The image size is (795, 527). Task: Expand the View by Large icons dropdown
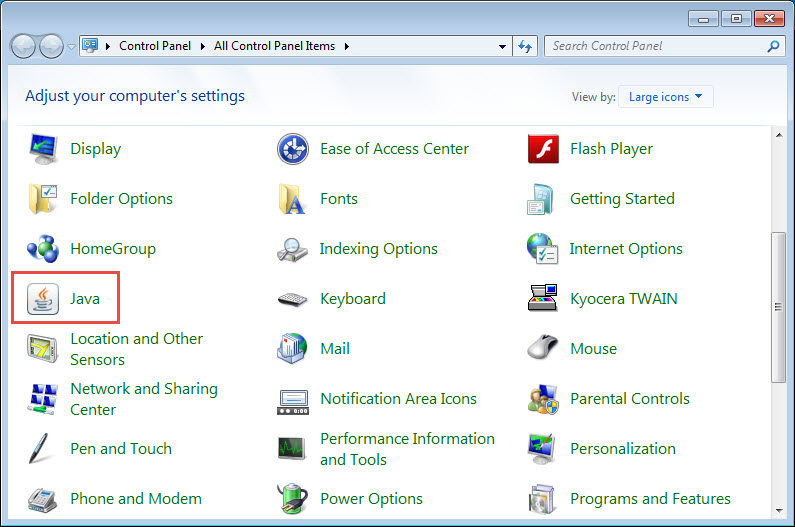666,97
